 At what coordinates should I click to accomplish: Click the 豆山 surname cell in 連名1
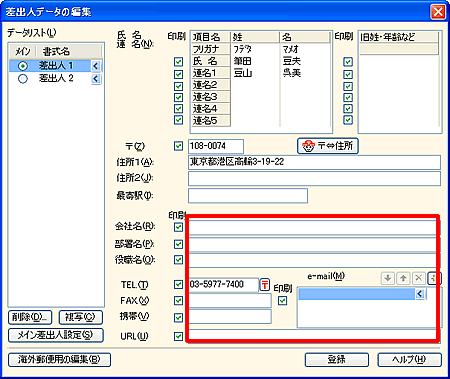pos(255,73)
